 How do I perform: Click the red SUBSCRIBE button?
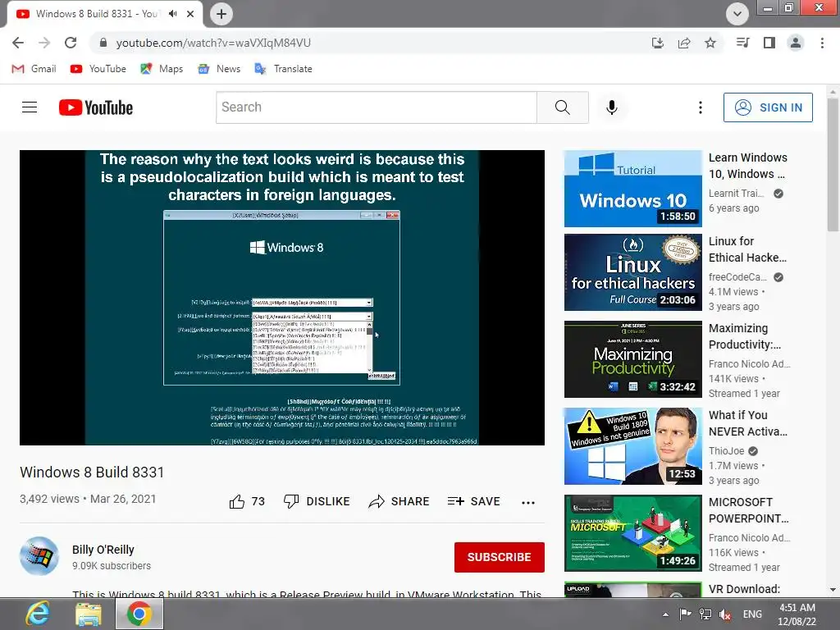click(500, 557)
